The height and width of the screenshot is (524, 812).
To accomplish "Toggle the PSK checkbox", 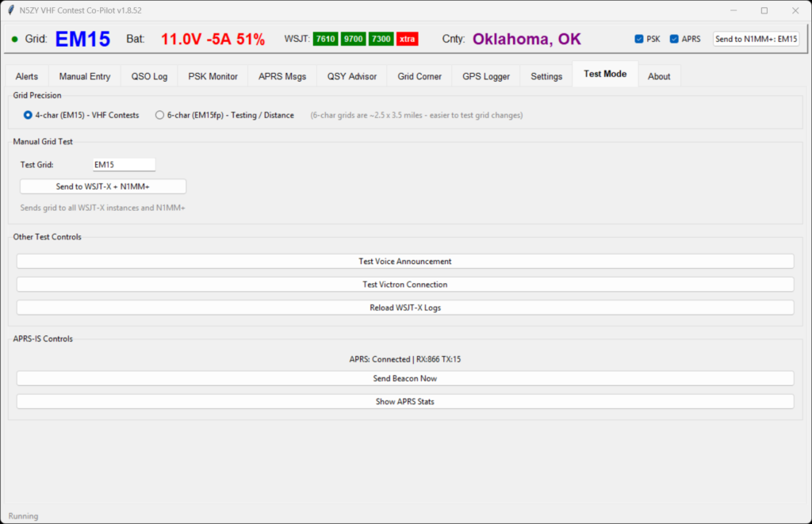I will [639, 39].
